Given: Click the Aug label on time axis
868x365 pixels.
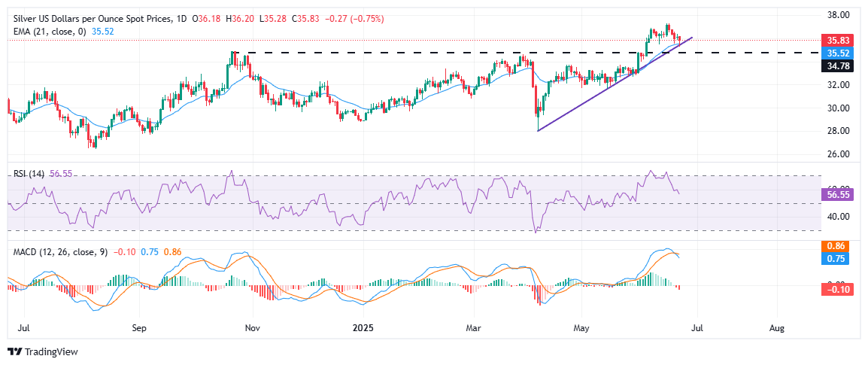Looking at the screenshot, I should pyautogui.click(x=777, y=329).
